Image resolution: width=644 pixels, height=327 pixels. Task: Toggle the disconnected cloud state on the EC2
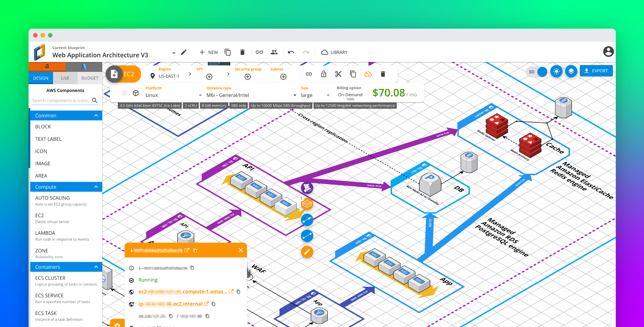[x=368, y=74]
